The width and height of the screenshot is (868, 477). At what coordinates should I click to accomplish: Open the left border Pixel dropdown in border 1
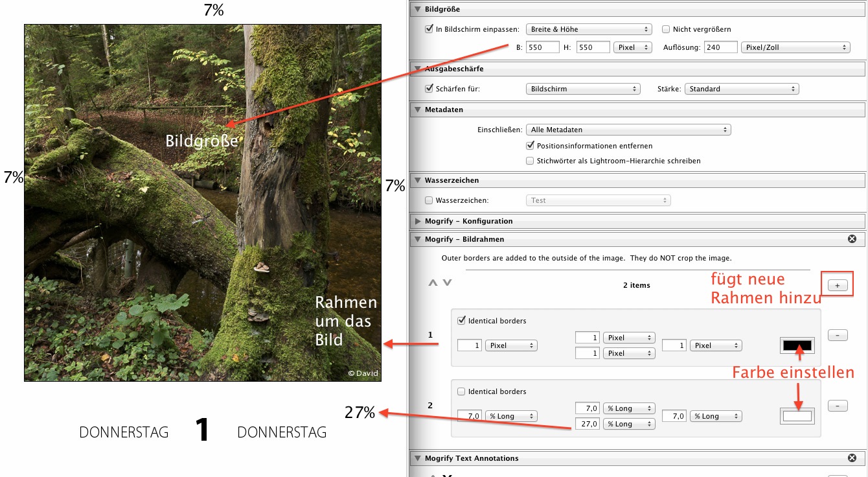[x=512, y=346]
